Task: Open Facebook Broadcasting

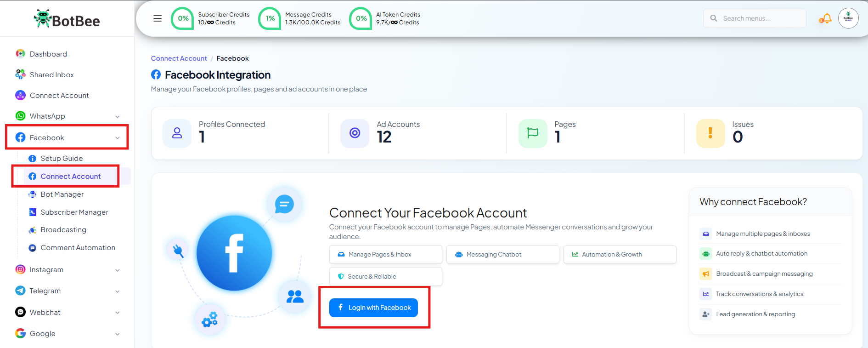Action: coord(63,230)
